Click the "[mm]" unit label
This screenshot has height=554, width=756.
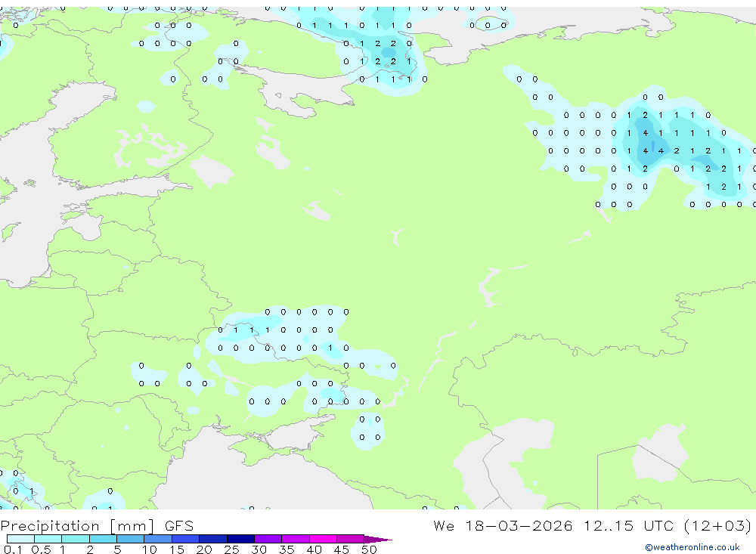[132, 525]
